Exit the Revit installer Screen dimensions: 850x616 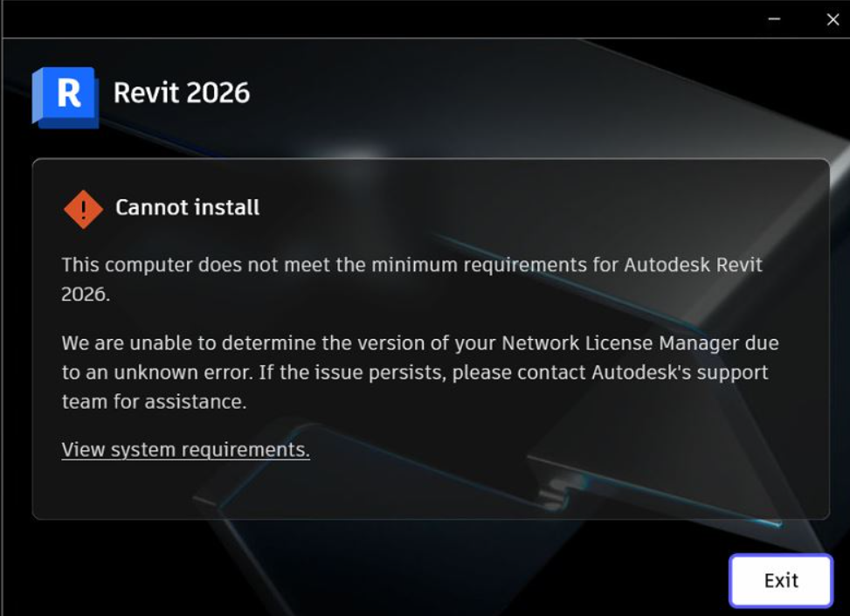coord(781,580)
